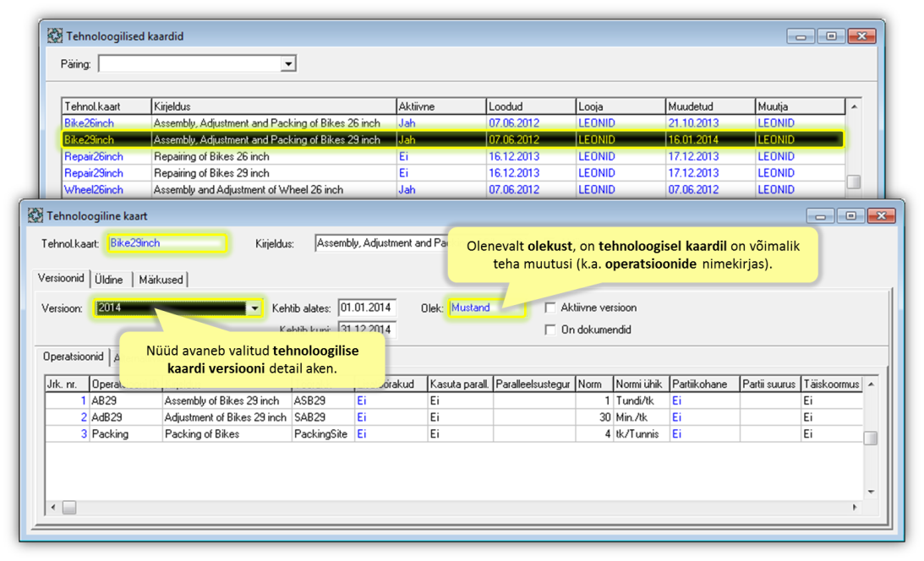
Task: Click the operations table vertical scroll thumb
Action: tap(871, 438)
